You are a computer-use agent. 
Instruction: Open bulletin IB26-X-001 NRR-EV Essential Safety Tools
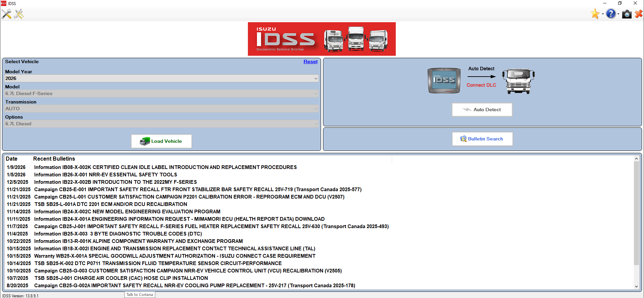(x=105, y=175)
